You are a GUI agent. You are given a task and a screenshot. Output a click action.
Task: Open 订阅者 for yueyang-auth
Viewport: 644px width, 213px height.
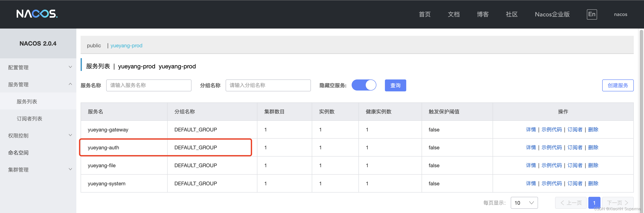pos(575,147)
